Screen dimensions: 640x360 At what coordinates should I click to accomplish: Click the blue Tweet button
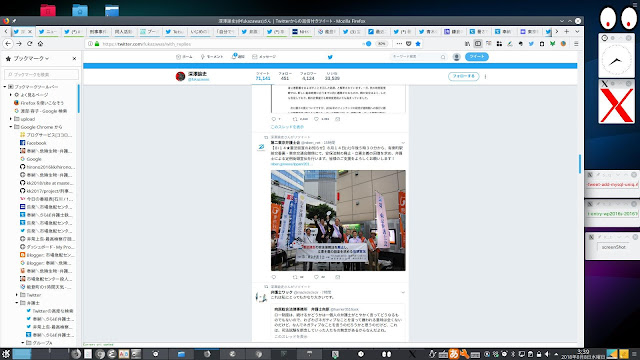click(477, 57)
